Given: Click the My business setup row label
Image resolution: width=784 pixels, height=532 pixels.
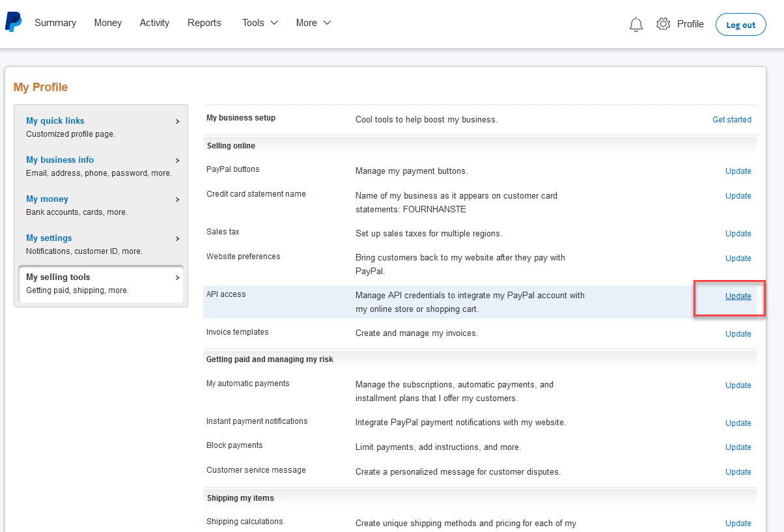Looking at the screenshot, I should (241, 118).
